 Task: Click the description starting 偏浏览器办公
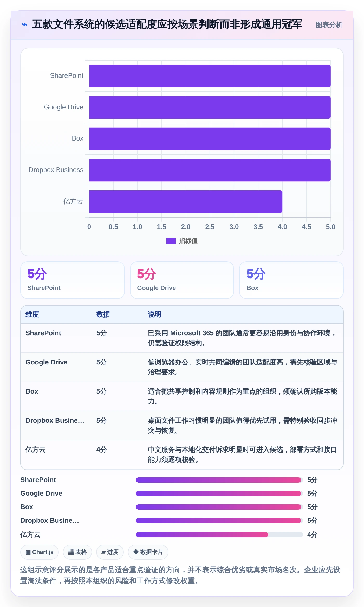click(242, 367)
